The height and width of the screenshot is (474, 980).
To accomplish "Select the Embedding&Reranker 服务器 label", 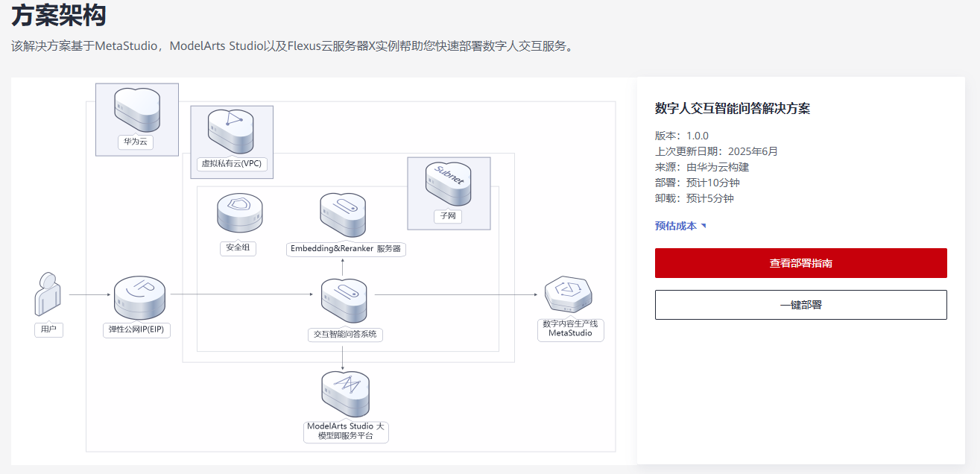I will tap(346, 249).
